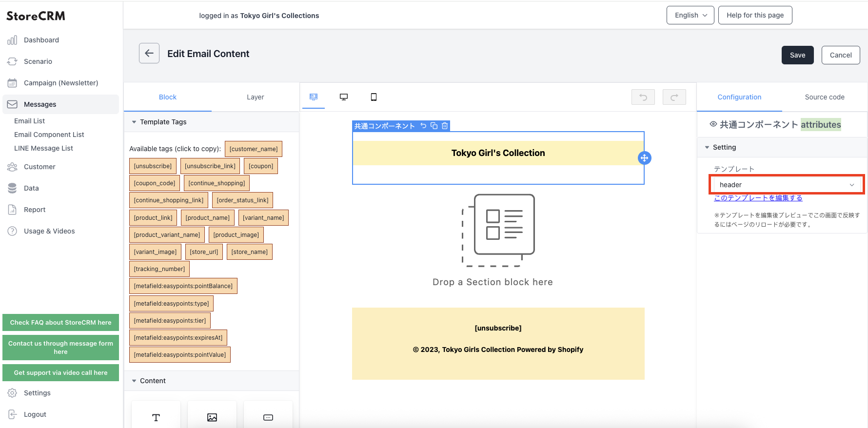This screenshot has height=428, width=868.
Task: Log out via the Logout item
Action: (x=35, y=414)
